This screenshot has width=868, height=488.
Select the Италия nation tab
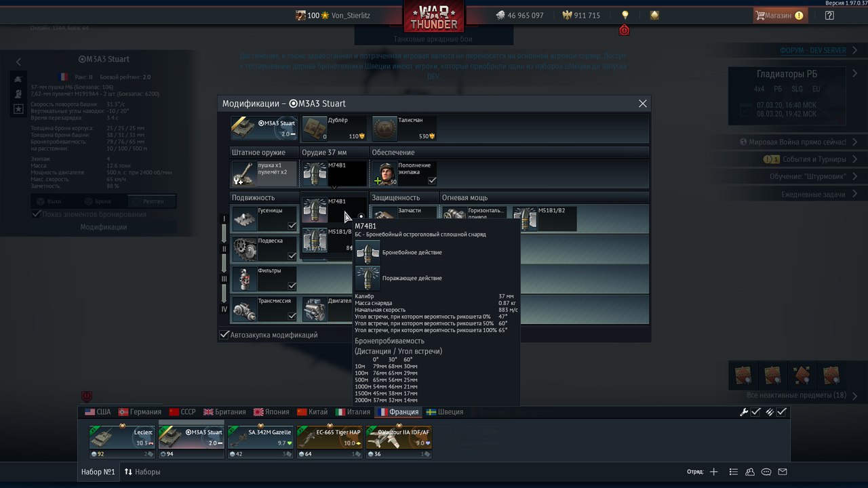[x=353, y=412]
